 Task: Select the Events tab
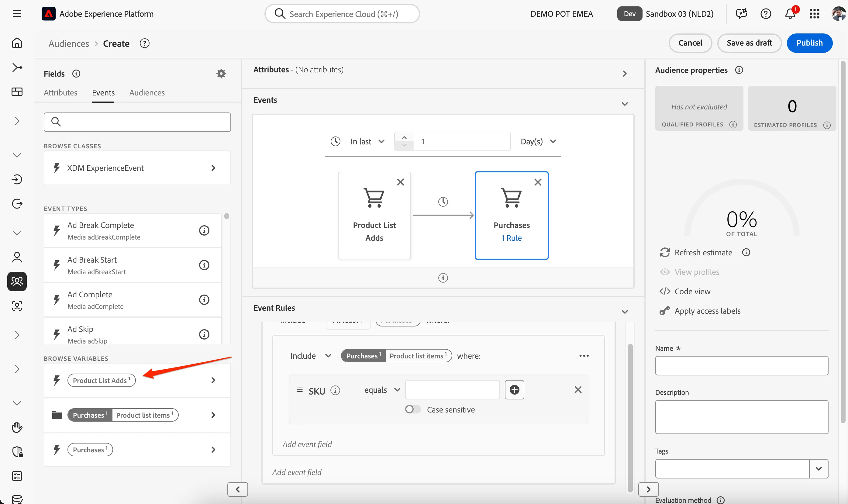tap(103, 93)
